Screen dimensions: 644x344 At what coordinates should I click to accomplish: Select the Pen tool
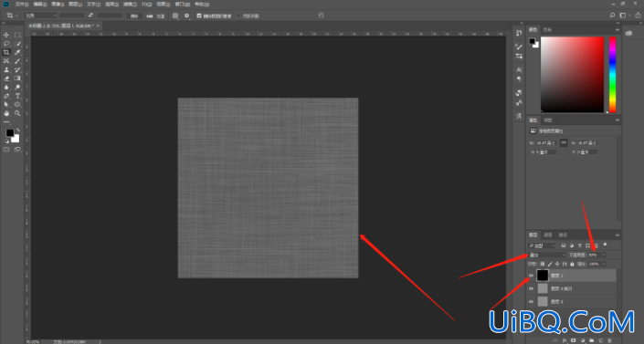coord(6,96)
